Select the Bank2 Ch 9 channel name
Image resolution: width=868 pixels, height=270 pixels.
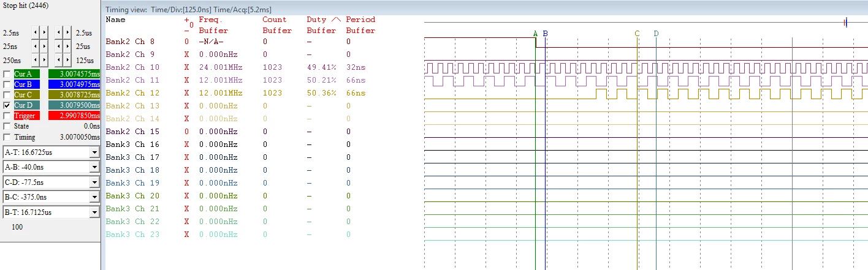click(131, 54)
